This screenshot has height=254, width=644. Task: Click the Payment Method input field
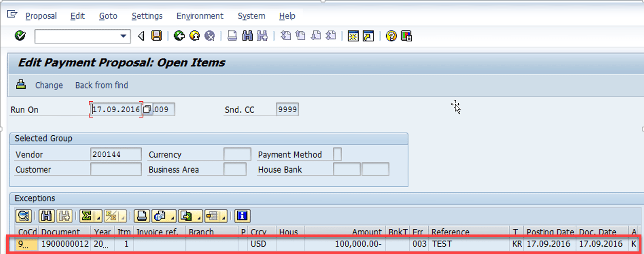(x=337, y=154)
